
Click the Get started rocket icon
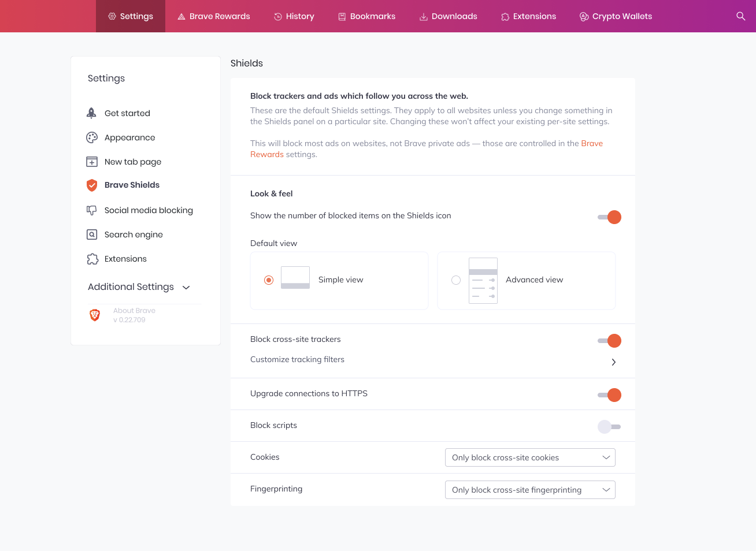tap(91, 113)
